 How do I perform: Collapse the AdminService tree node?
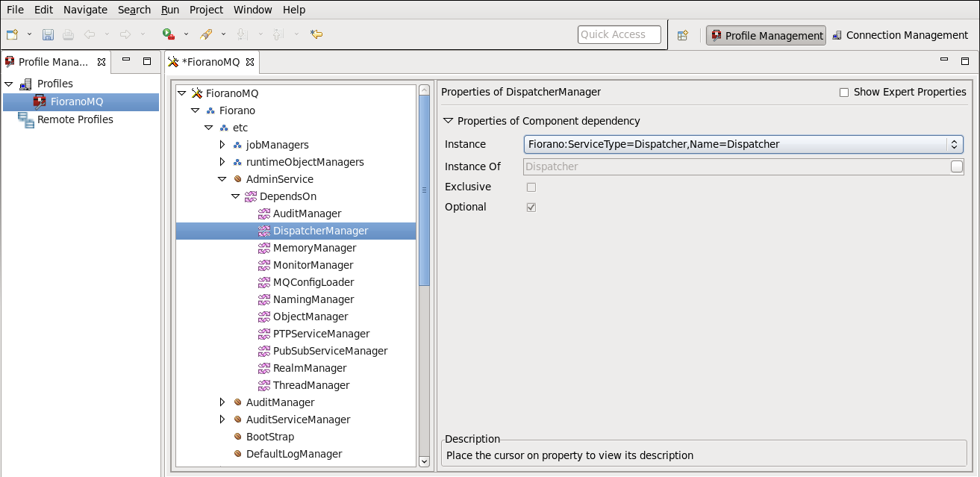[x=222, y=179]
